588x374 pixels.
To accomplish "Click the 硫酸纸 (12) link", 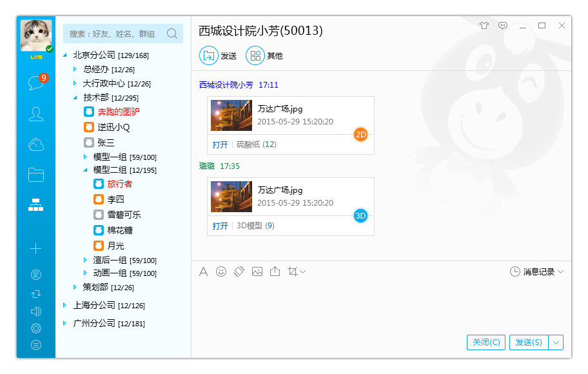I will [x=257, y=144].
